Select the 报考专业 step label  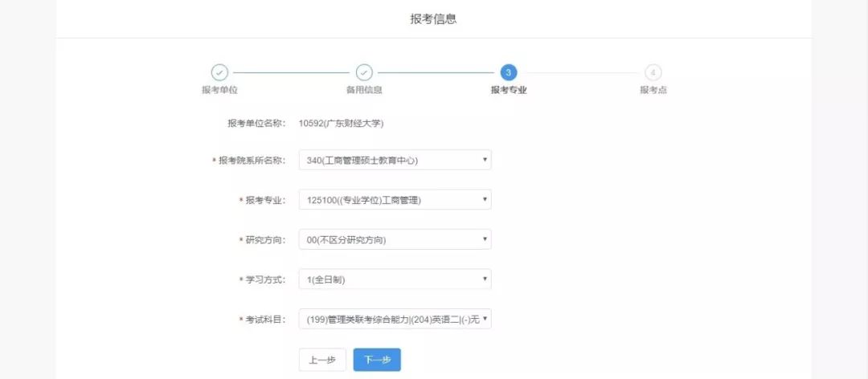[x=509, y=90]
